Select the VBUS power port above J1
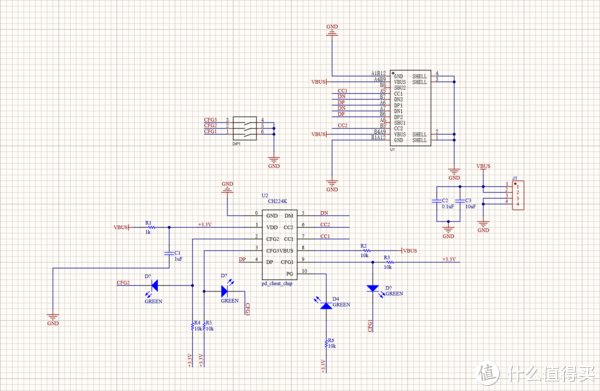Screen dimensions: 600x391 point(483,167)
